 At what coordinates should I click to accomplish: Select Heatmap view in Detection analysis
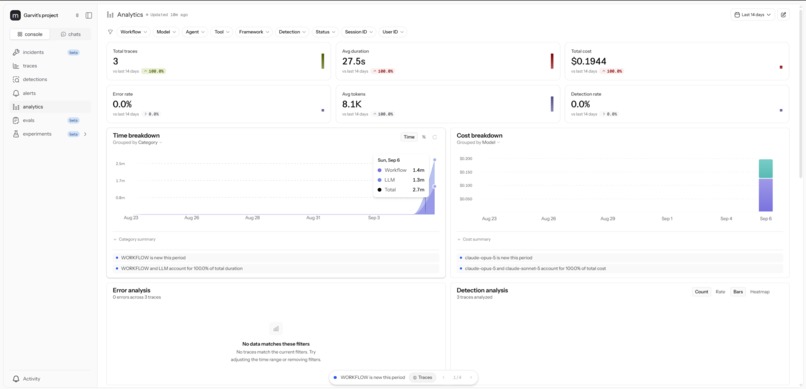click(760, 292)
